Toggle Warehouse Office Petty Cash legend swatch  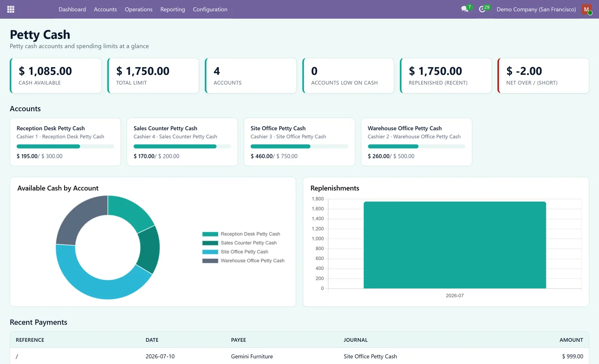tap(210, 260)
